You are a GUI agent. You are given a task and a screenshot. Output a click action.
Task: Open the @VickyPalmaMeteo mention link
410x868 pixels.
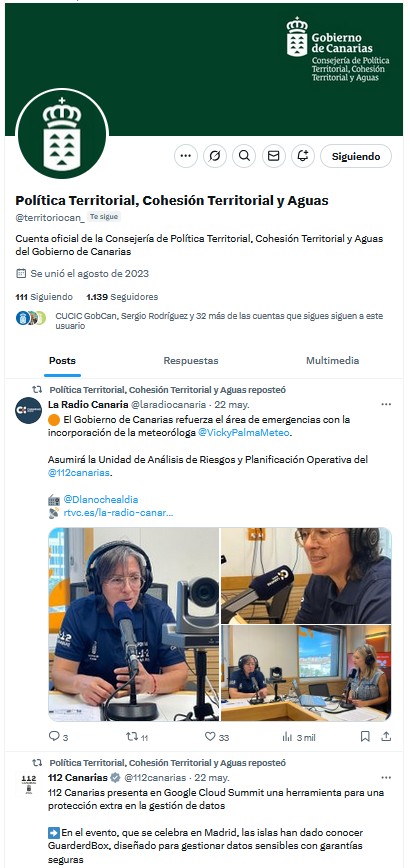[243, 433]
